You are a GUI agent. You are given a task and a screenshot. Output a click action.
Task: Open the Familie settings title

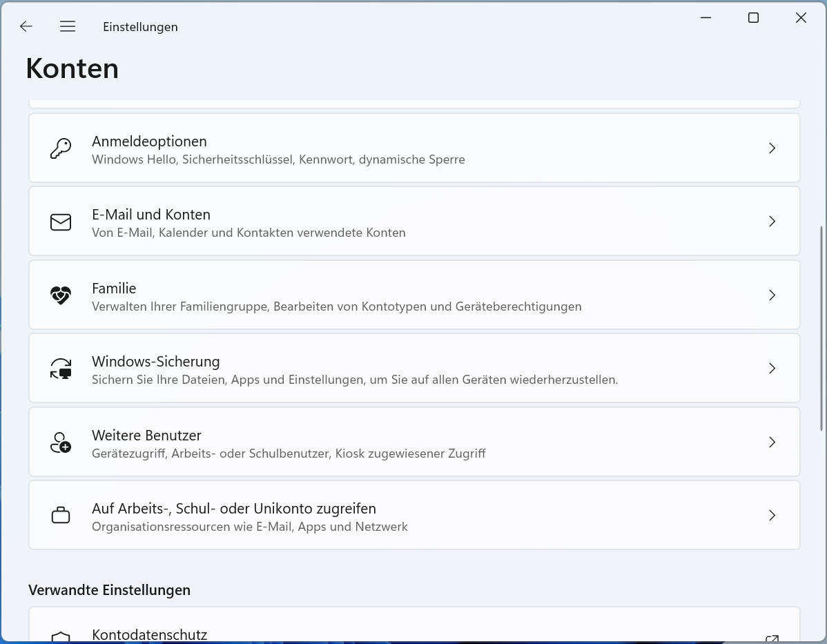(114, 289)
